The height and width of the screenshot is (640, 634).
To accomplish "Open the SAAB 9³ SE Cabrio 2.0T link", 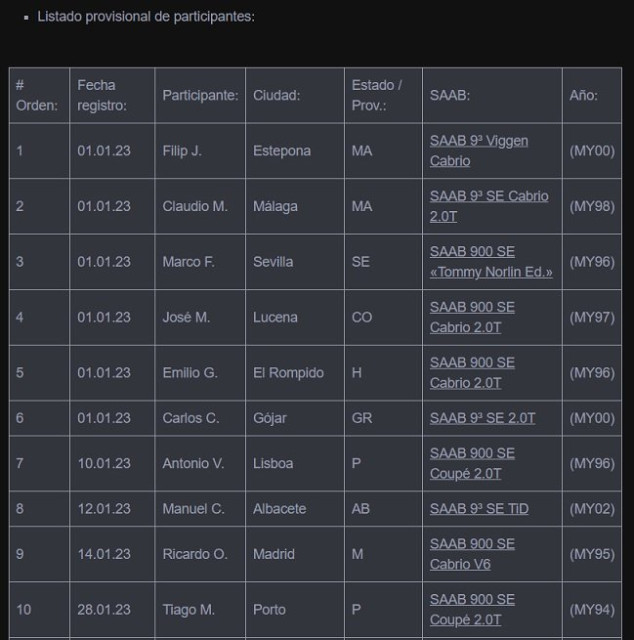I will click(489, 206).
